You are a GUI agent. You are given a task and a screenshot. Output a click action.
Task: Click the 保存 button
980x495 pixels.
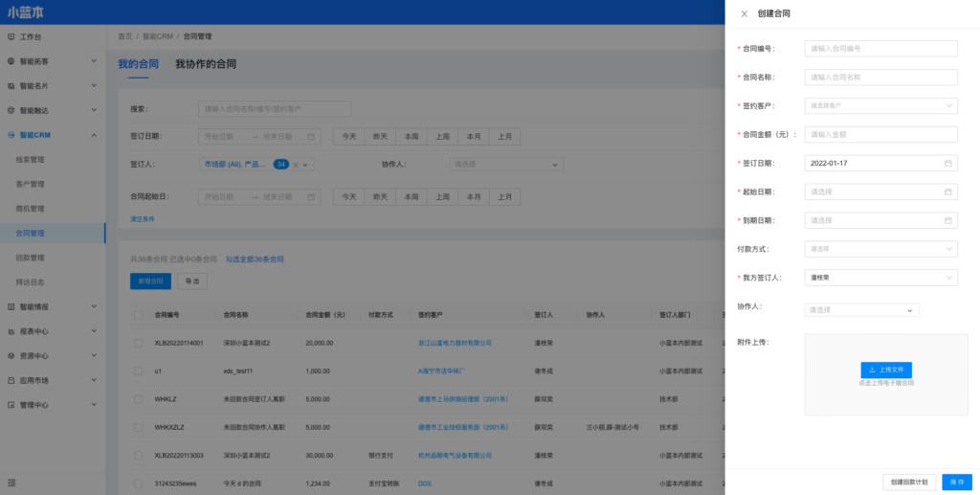point(956,482)
